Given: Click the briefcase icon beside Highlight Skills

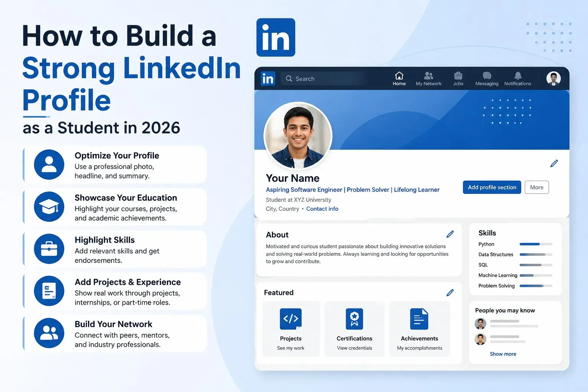Looking at the screenshot, I should tap(49, 249).
